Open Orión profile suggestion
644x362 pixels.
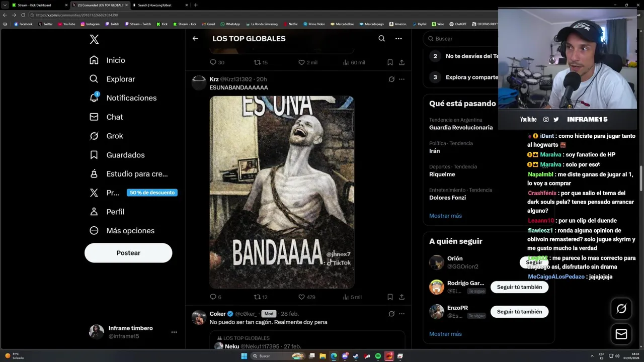click(455, 258)
